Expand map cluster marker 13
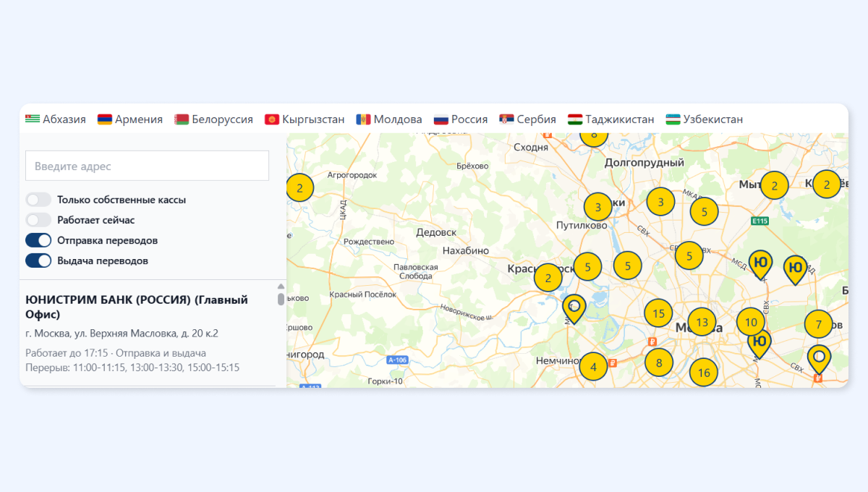 pyautogui.click(x=702, y=322)
